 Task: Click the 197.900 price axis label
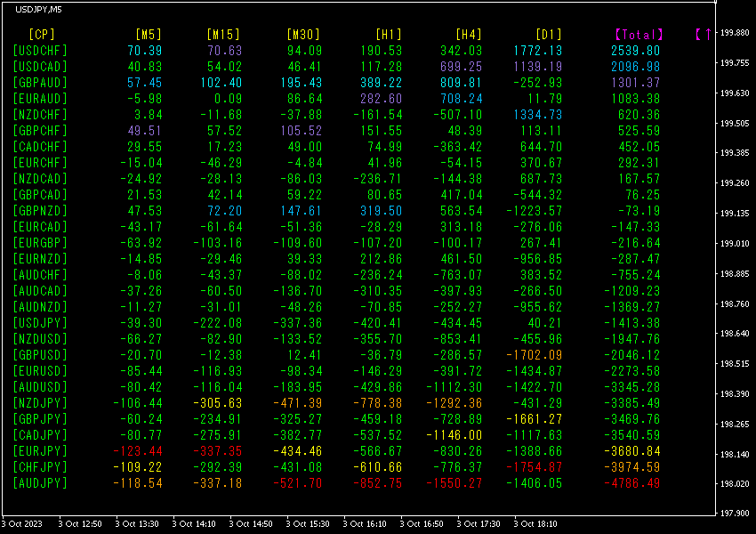735,514
